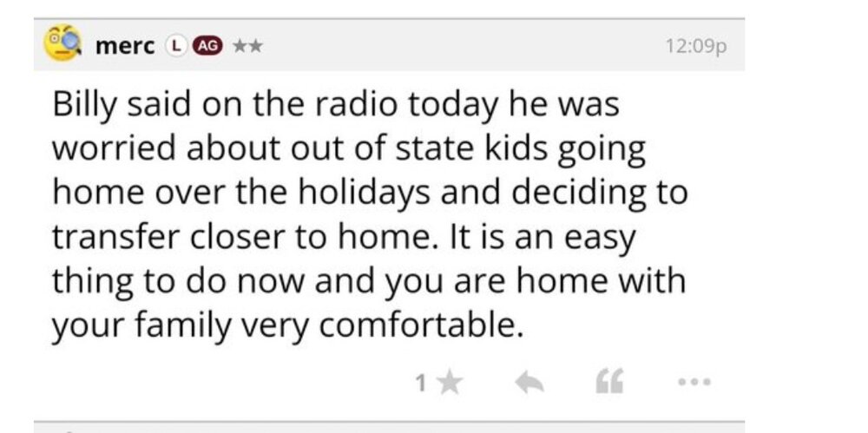Screen dimensions: 868x433
Task: Open the three-dot more options menu
Action: click(696, 384)
